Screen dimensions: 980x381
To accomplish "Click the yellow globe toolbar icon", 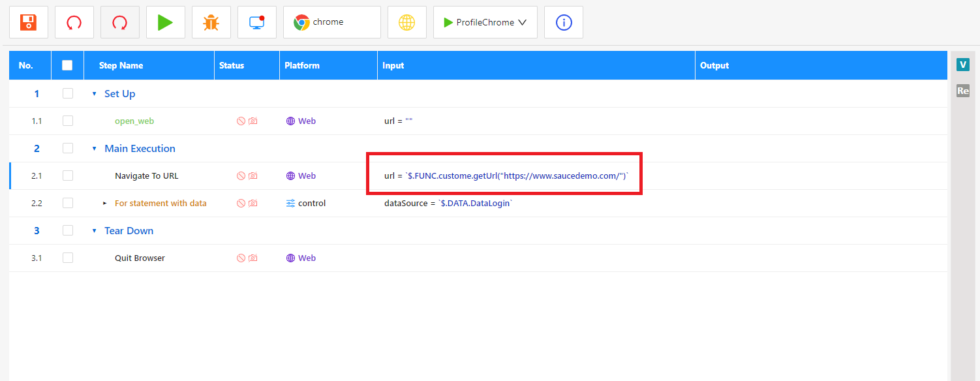I will 406,22.
